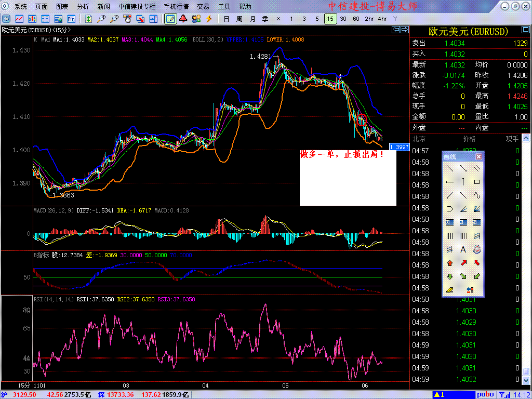The width and height of the screenshot is (532, 399).
Task: Select the 5 minute timeframe
Action: (x=317, y=19)
